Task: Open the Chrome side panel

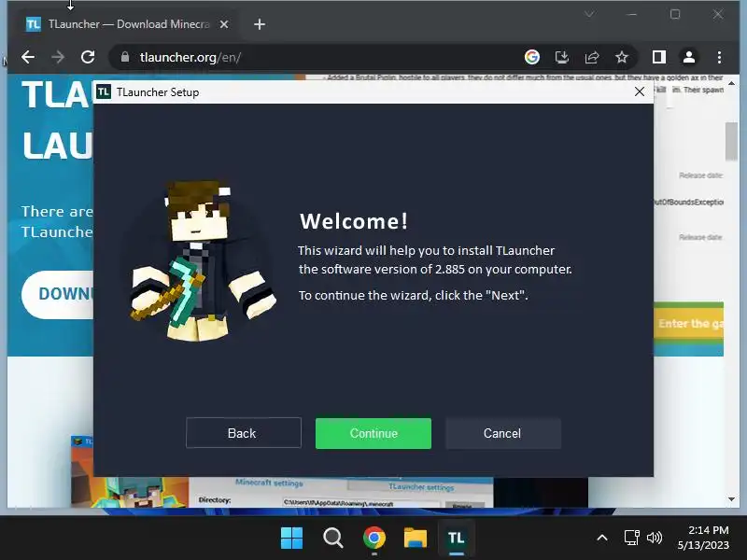Action: pos(659,57)
